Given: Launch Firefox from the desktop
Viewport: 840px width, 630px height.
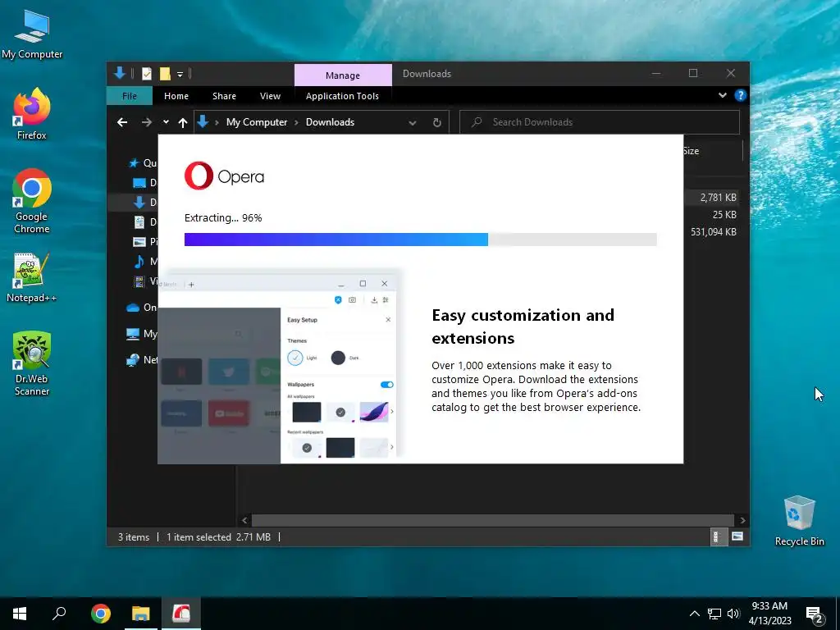Looking at the screenshot, I should (32, 114).
